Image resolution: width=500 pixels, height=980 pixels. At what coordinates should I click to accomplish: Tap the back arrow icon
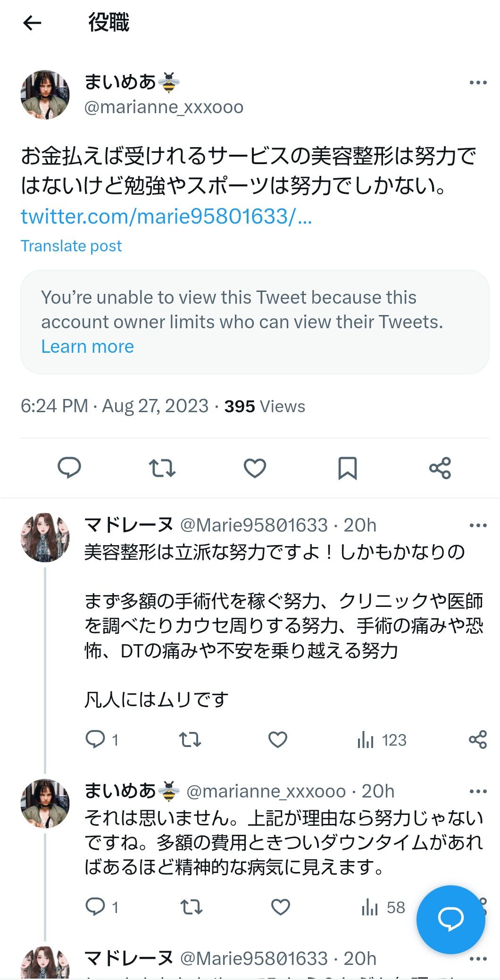[x=32, y=23]
